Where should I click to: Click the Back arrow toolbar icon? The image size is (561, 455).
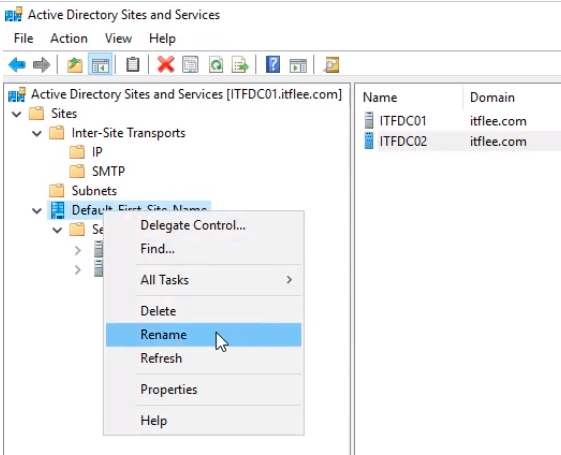17,65
